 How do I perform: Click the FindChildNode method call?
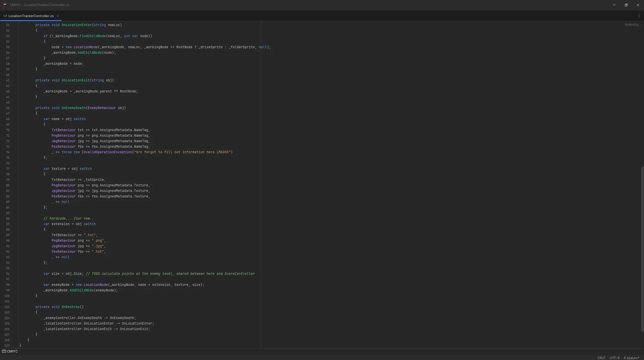pyautogui.click(x=93, y=36)
